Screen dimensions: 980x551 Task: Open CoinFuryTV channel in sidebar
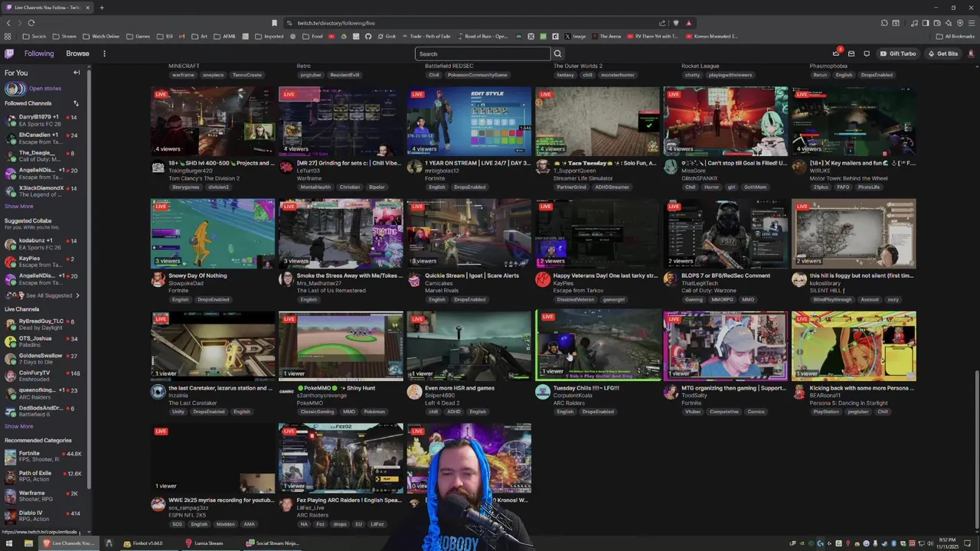[43, 376]
